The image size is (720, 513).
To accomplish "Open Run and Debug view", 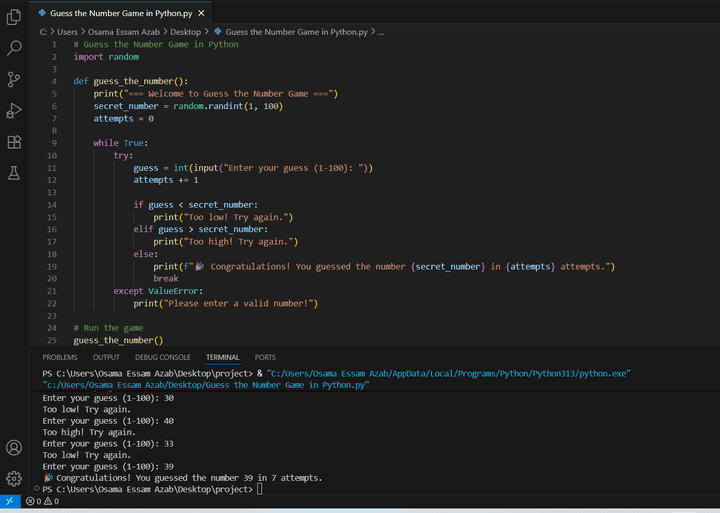I will [14, 111].
